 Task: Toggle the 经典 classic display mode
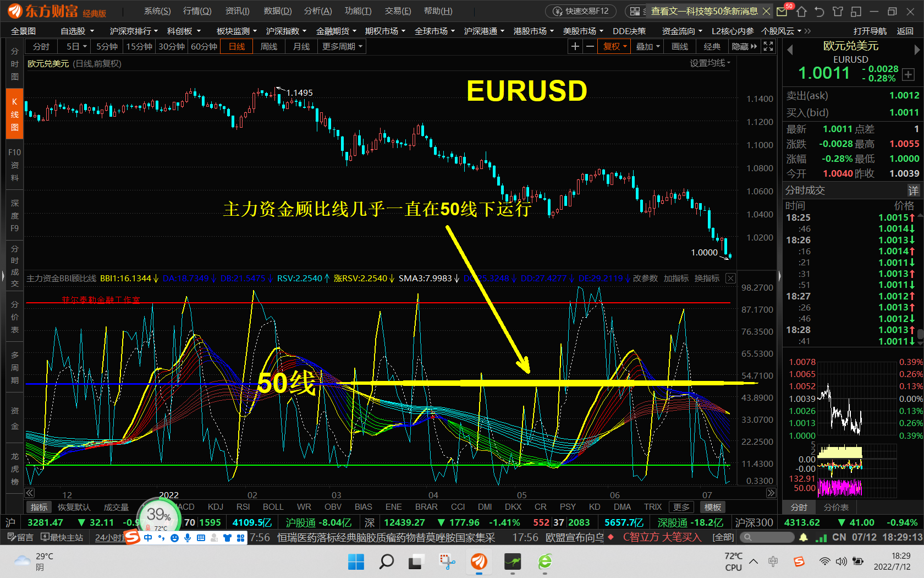click(x=712, y=46)
